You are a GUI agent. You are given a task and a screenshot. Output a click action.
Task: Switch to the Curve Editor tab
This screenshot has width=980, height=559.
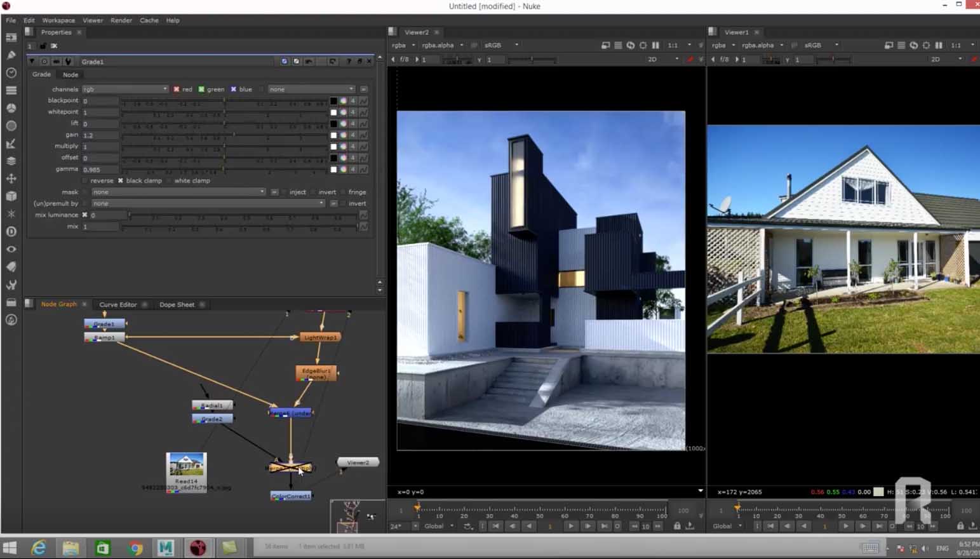pyautogui.click(x=117, y=305)
